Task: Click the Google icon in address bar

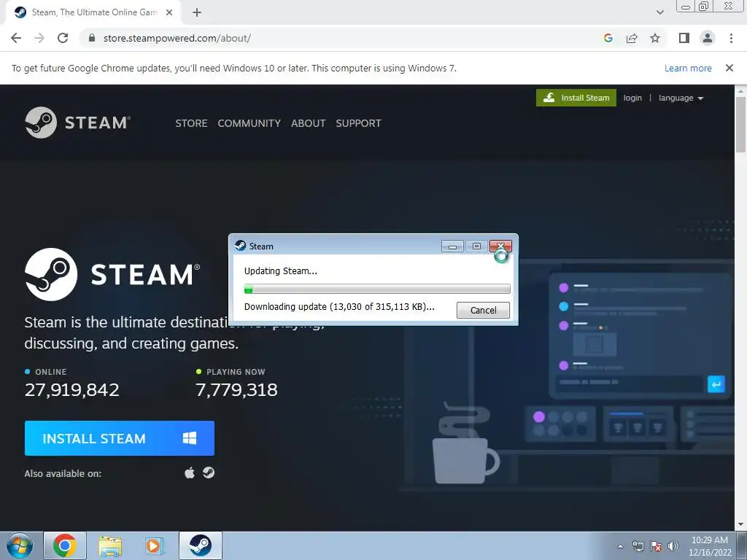Action: coord(608,38)
